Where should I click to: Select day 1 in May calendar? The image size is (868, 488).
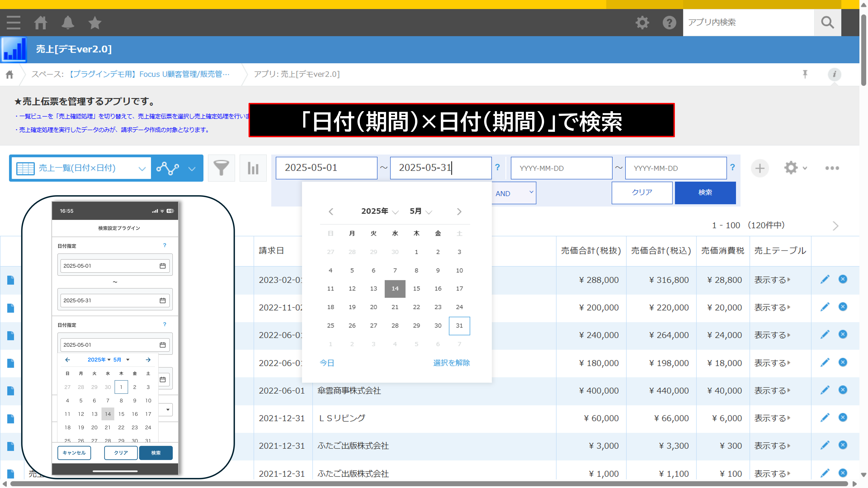[x=416, y=252]
